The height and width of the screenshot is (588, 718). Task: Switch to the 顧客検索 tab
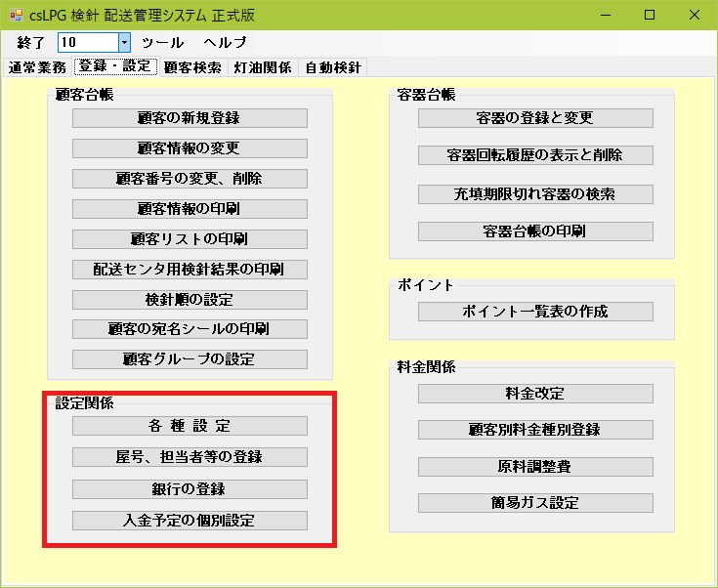192,67
